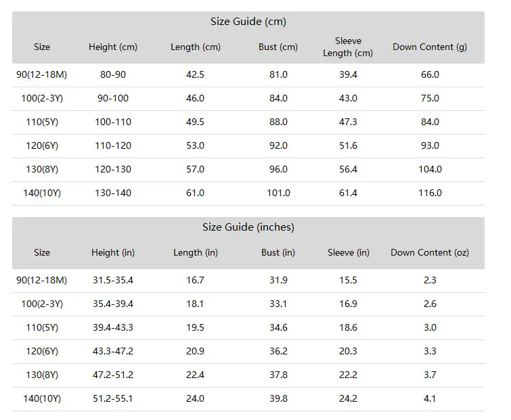The width and height of the screenshot is (511, 420).
Task: Click the 140(10Y) size in inches table
Action: click(x=42, y=398)
